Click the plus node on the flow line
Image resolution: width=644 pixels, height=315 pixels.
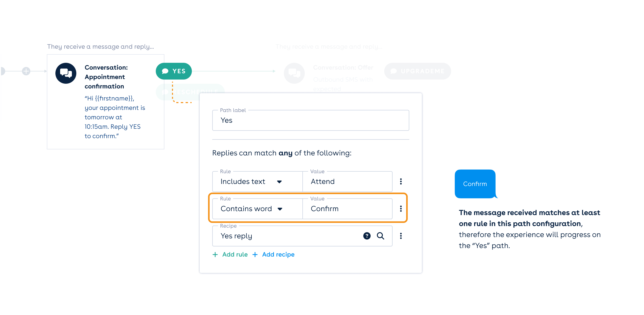pyautogui.click(x=26, y=71)
